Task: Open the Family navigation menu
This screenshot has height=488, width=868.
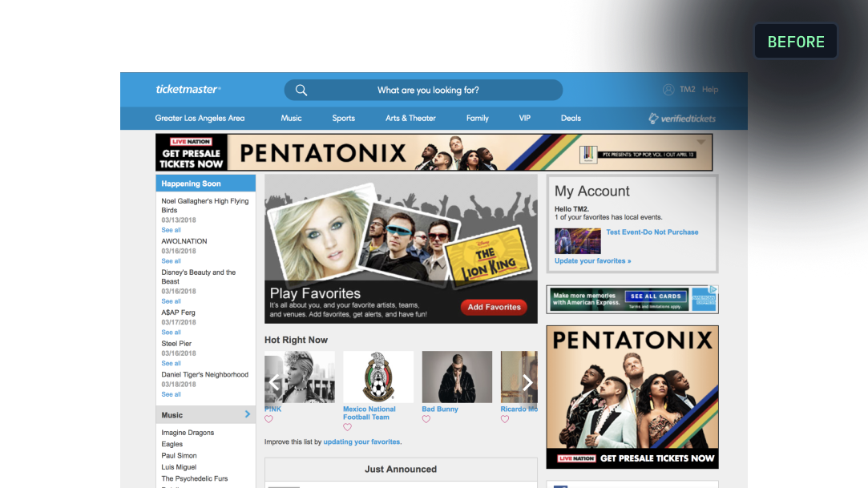Action: (x=477, y=119)
